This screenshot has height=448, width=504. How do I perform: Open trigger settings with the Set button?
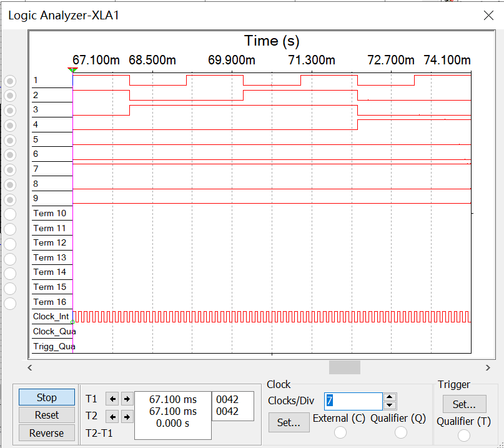click(x=464, y=404)
